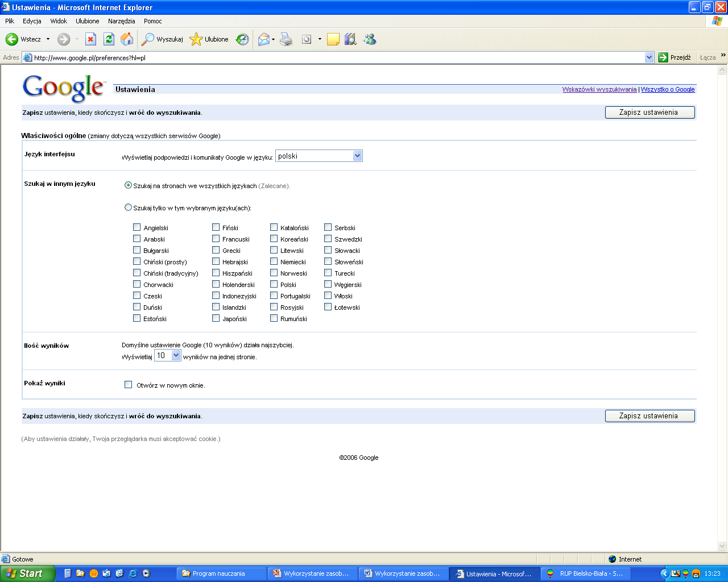
Task: Go to the home page icon
Action: click(127, 39)
